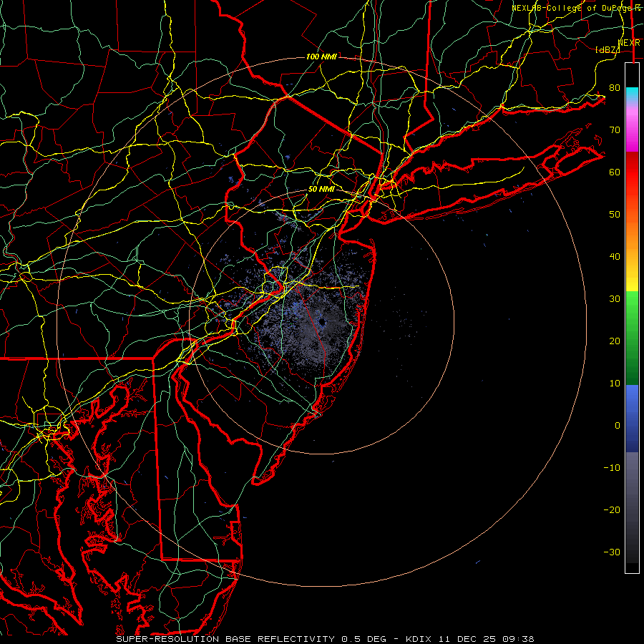Click the gray band of the color bar

(x=632, y=507)
